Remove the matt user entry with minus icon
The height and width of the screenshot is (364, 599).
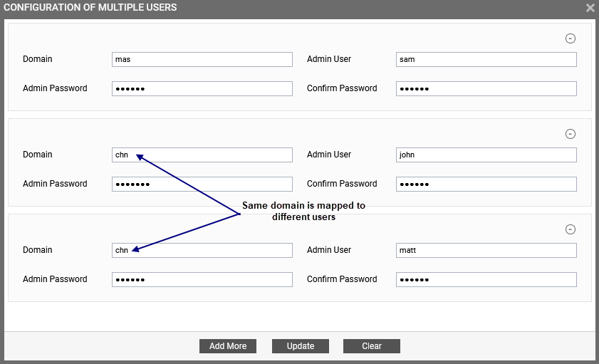tap(570, 229)
